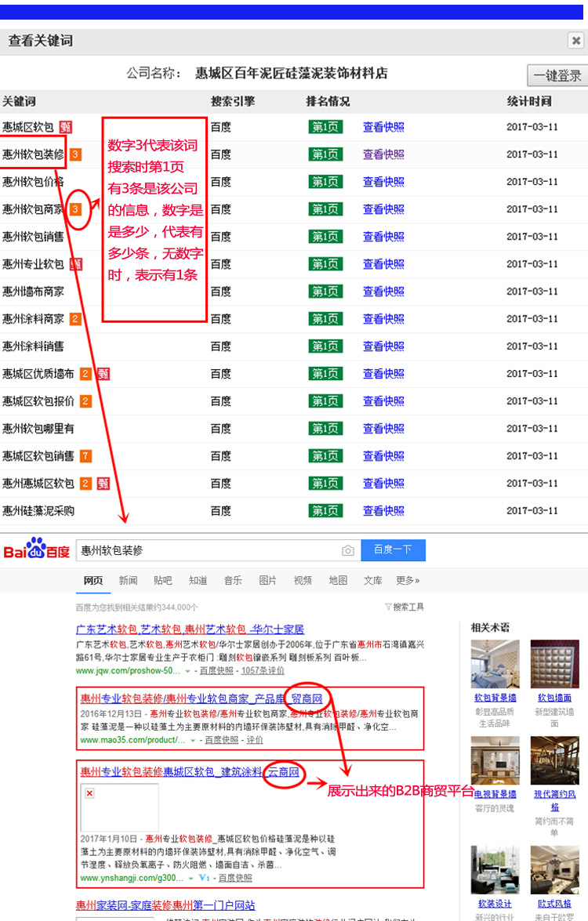
Task: Open the 软包背景墙 thumbnail image
Action: click(x=495, y=664)
